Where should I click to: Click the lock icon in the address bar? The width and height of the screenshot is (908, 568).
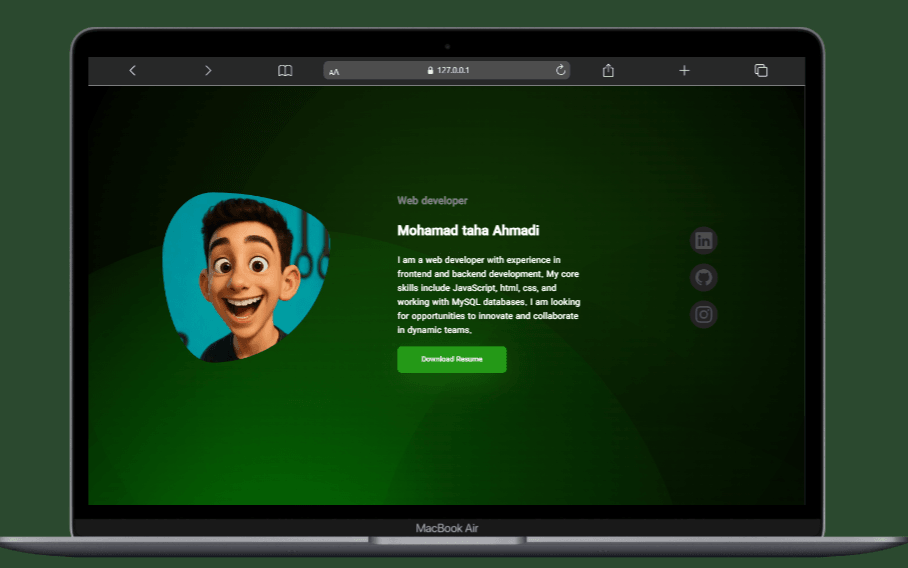[430, 70]
